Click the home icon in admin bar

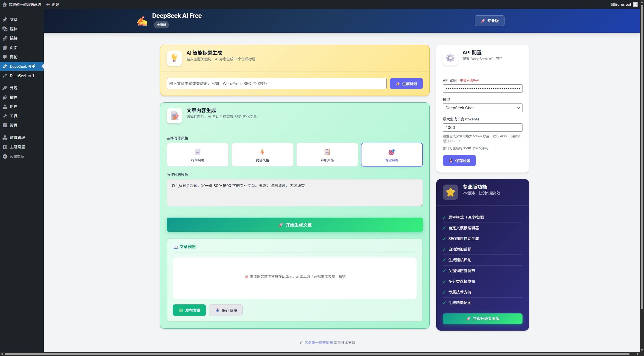(x=5, y=4)
